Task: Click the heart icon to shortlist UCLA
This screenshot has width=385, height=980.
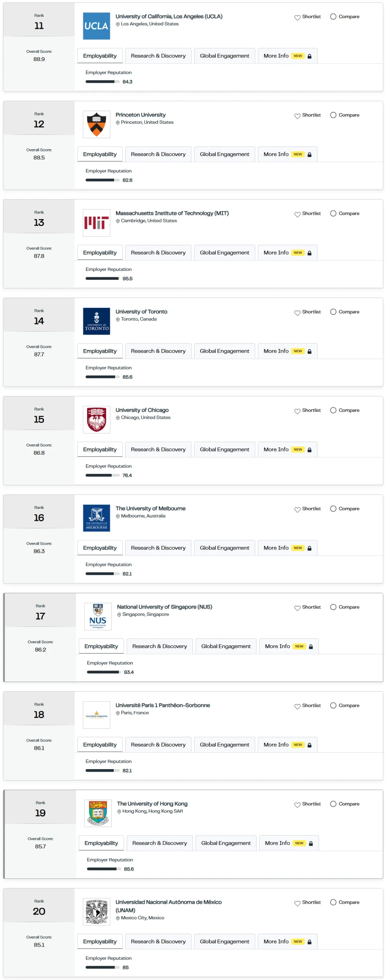Action: [297, 17]
